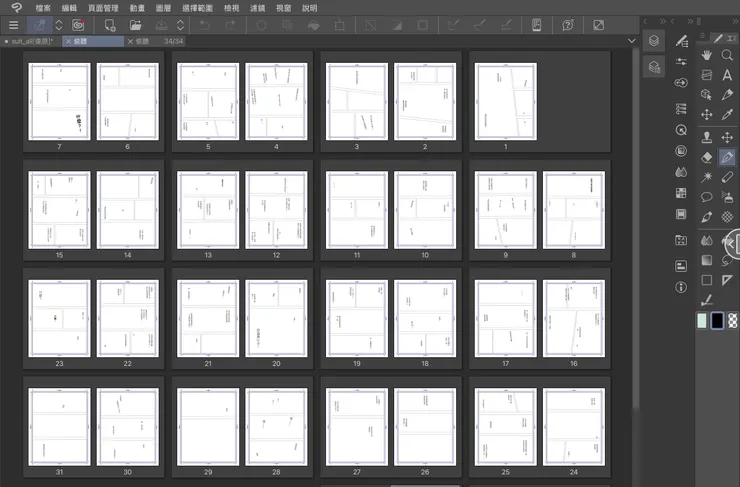Select the Text tool (A icon)
Viewport: 740px width, 487px height.
tap(727, 75)
